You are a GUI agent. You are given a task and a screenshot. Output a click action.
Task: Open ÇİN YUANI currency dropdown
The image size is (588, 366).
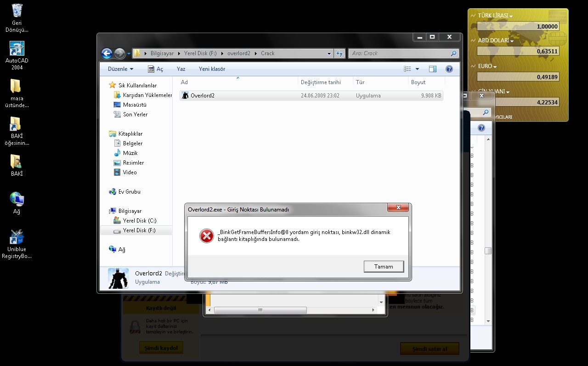coord(494,91)
